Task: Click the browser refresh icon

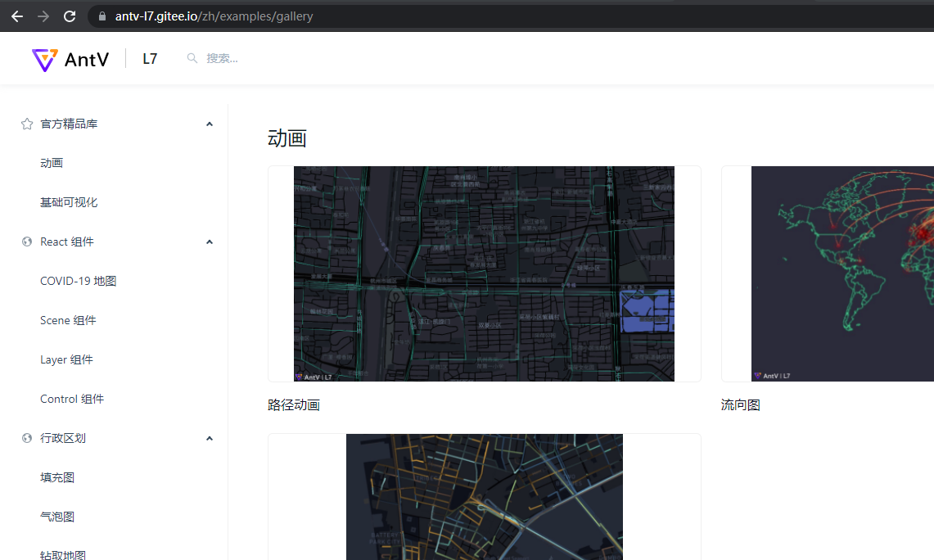Action: [70, 16]
